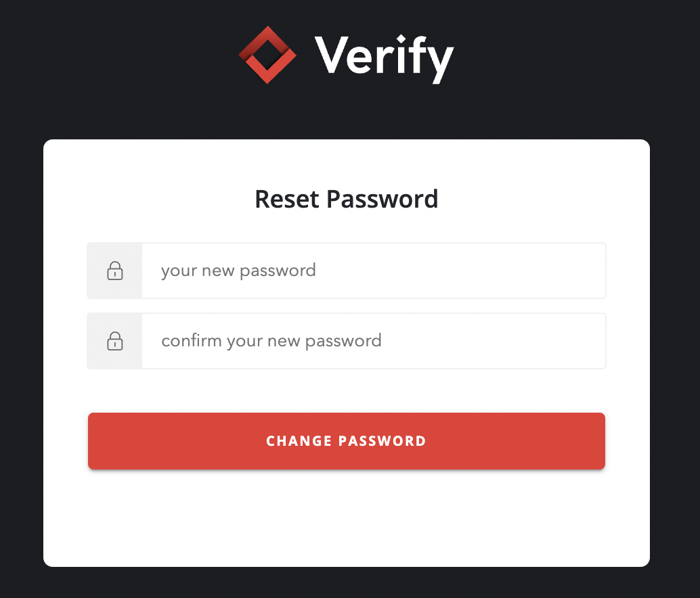Screen dimensions: 700x598
Task: Click the Reset Password heading
Action: tap(346, 199)
